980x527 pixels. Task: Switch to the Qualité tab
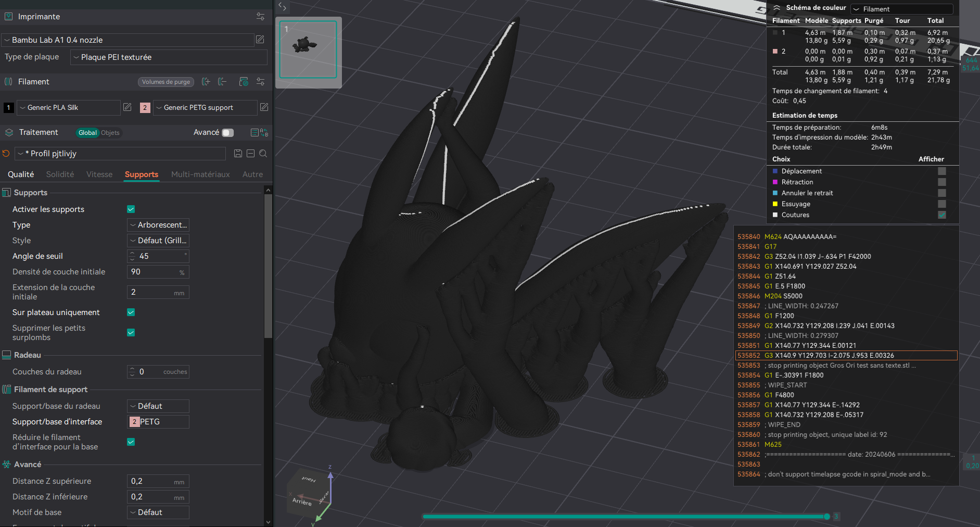click(21, 174)
